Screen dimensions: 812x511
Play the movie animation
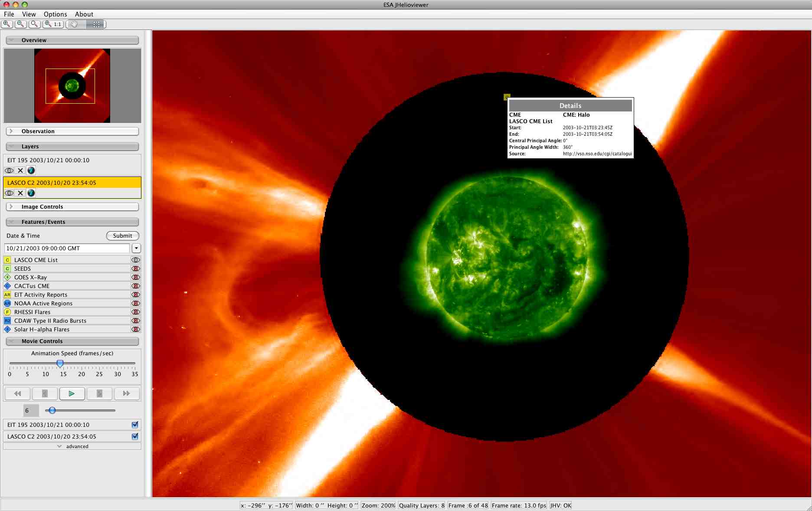coord(72,393)
